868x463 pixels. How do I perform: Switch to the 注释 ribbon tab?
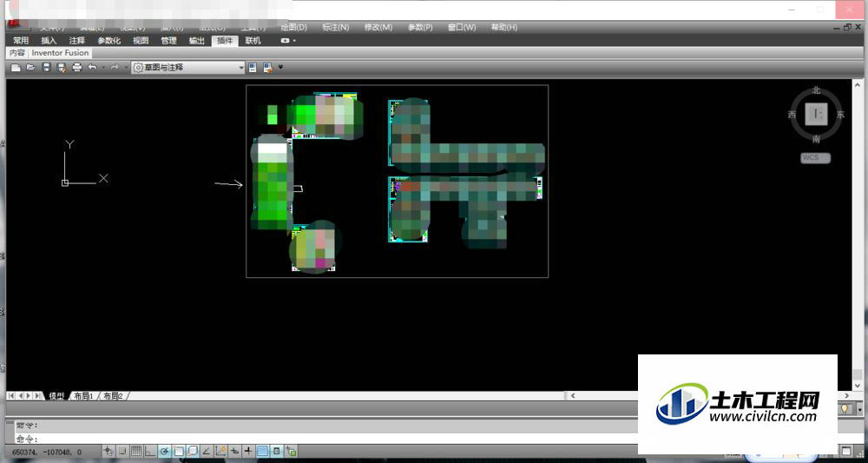click(x=77, y=41)
